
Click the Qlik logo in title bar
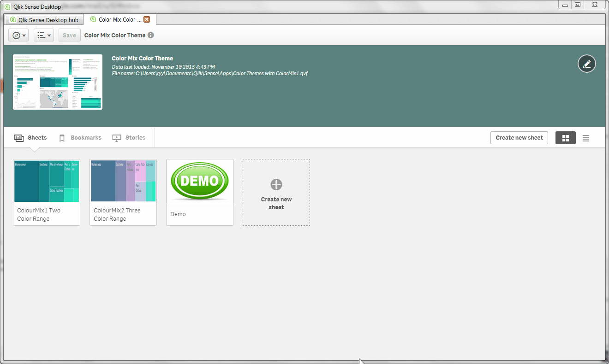click(7, 7)
